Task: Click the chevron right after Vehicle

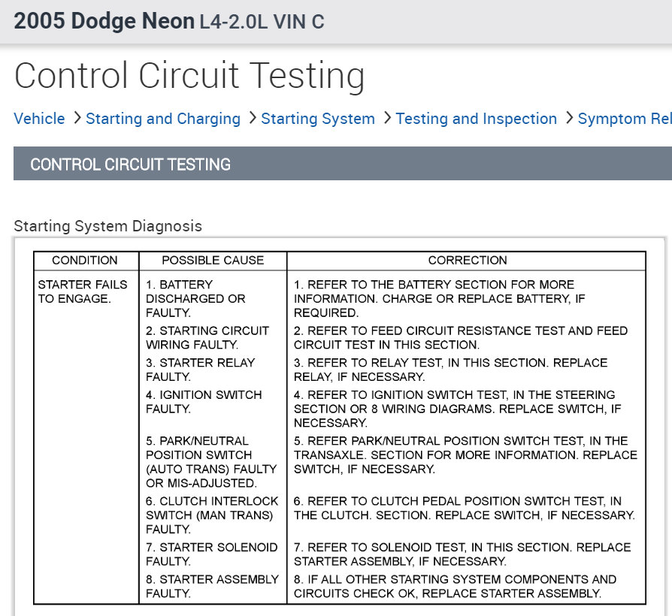Action: pos(77,119)
